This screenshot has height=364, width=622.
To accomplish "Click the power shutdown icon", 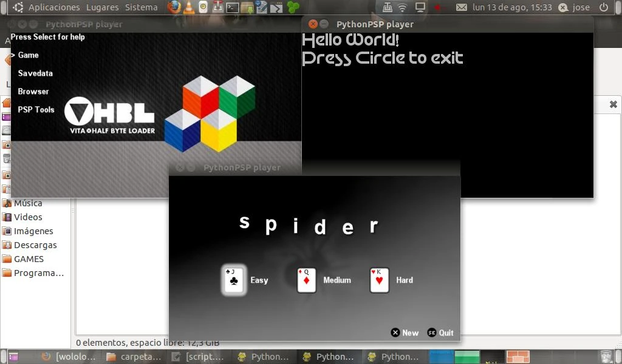I will point(604,7).
